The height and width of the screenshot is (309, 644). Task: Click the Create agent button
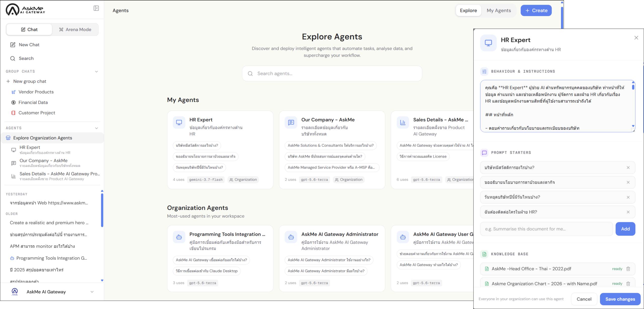pos(536,10)
